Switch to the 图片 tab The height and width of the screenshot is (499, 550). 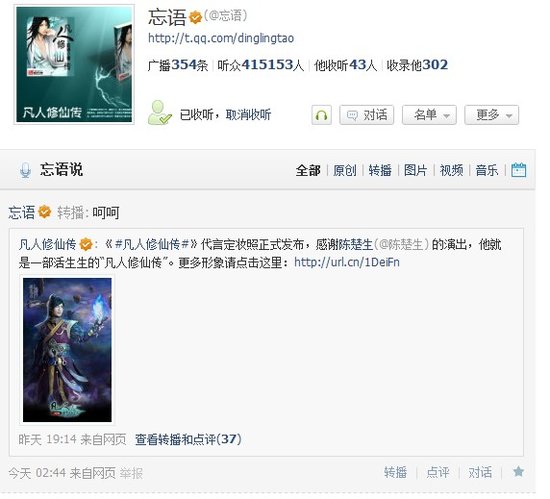coord(415,170)
